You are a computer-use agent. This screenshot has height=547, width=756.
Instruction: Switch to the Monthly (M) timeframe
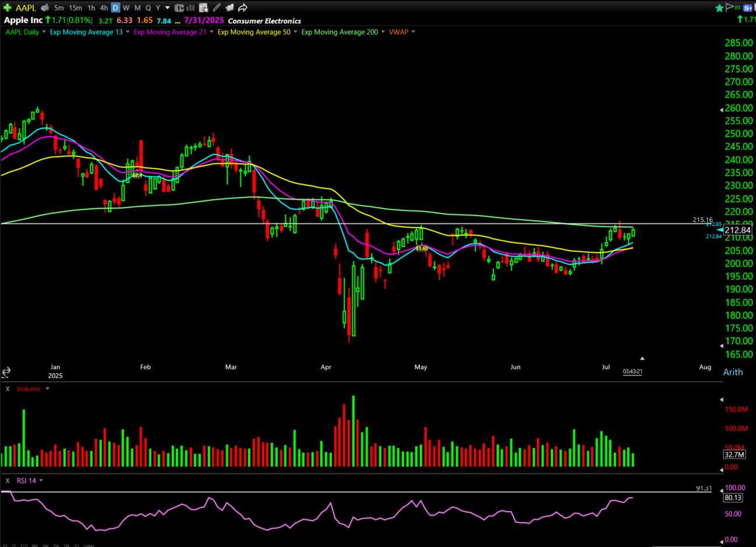tap(137, 8)
